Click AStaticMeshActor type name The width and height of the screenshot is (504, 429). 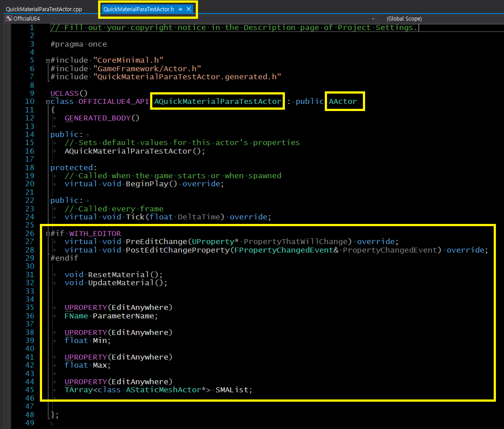[163, 390]
